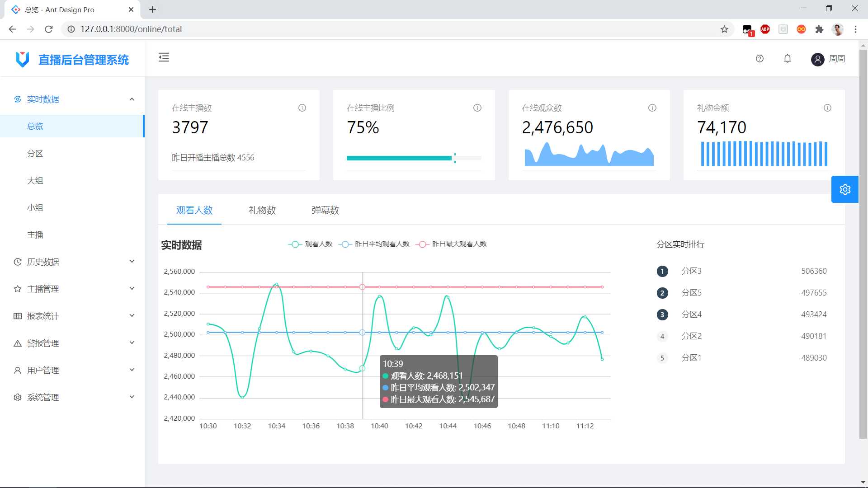The image size is (868, 488).
Task: Select 主播 in the sidebar
Action: (72, 235)
